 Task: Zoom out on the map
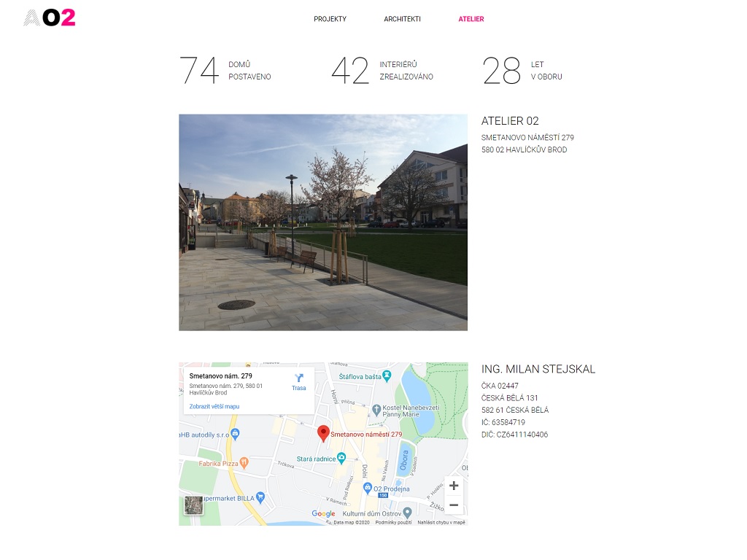tap(454, 505)
